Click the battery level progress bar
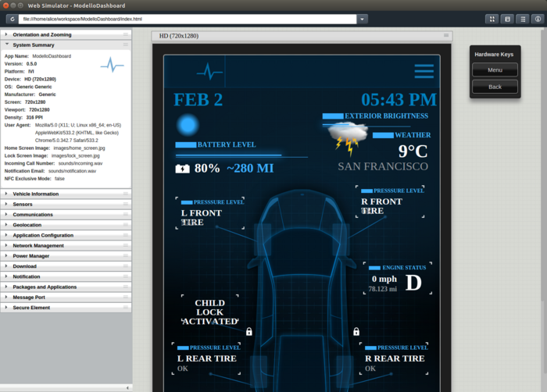Image resolution: width=547 pixels, height=392 pixels. point(241,155)
